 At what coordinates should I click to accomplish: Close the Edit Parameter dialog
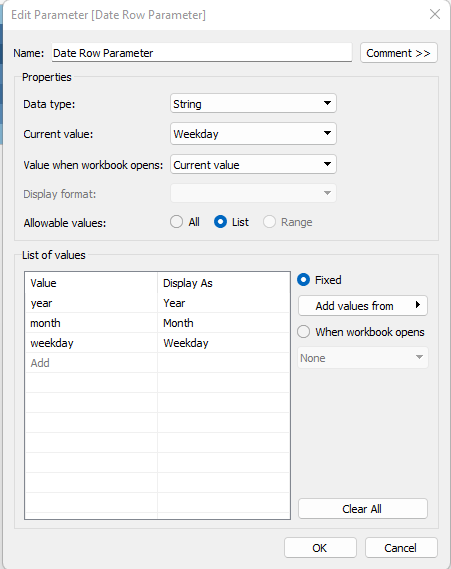(435, 15)
